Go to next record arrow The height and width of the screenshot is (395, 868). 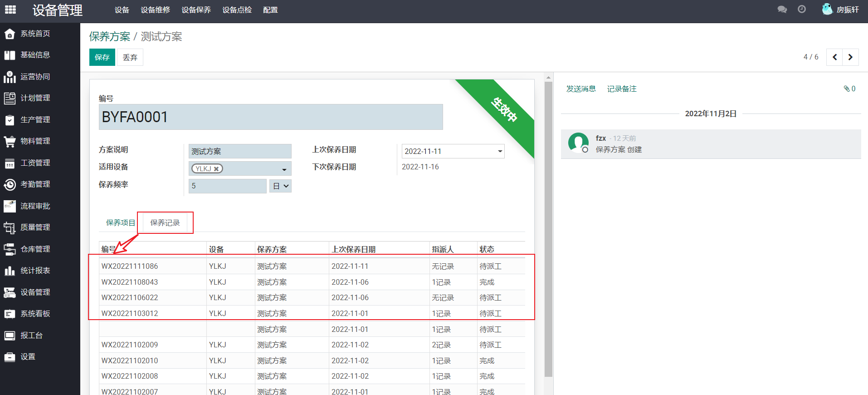click(850, 57)
